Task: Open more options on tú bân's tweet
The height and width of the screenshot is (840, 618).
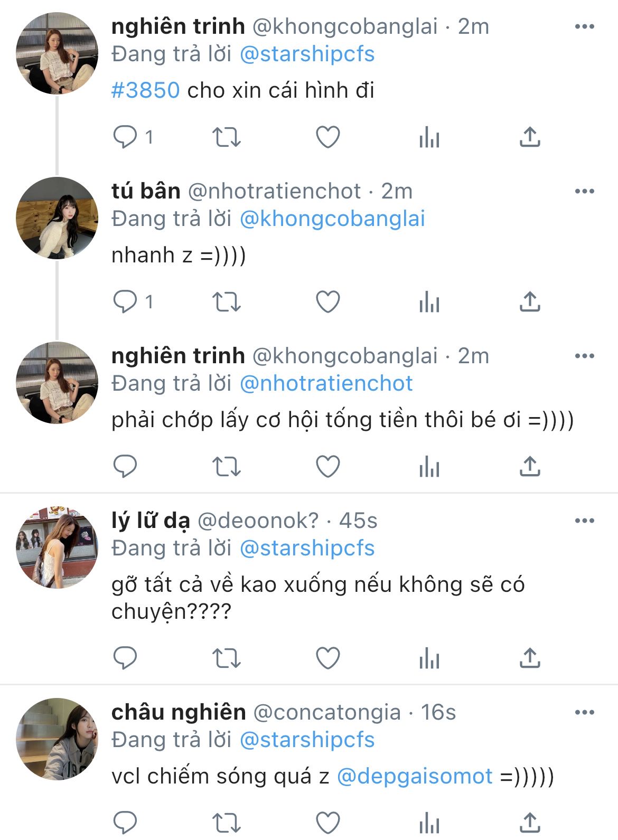Action: [x=584, y=191]
